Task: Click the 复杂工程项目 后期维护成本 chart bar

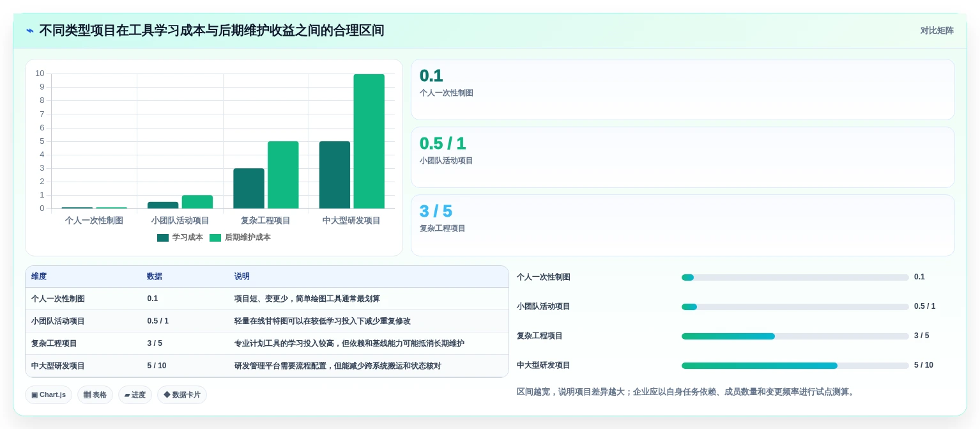Action: [283, 175]
